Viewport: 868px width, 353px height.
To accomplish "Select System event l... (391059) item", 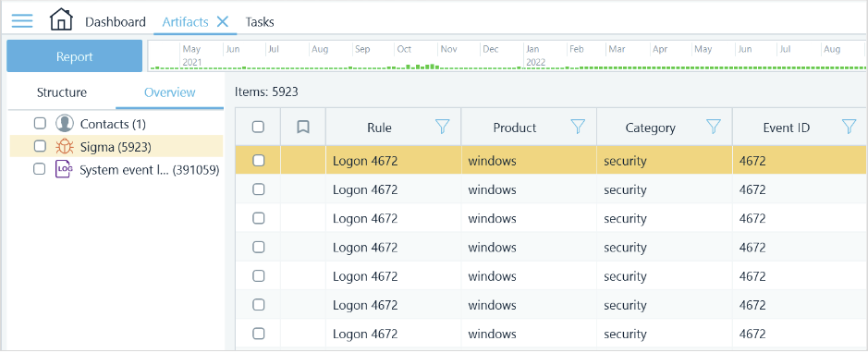I will [150, 170].
